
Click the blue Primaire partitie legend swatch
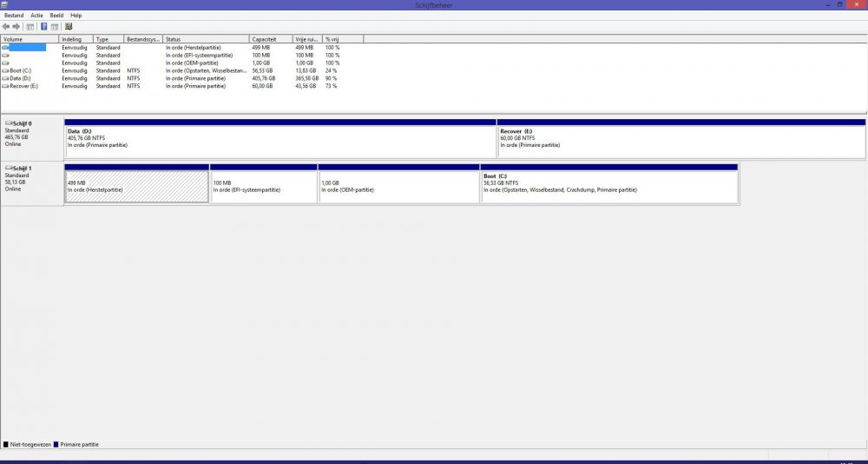[56, 445]
